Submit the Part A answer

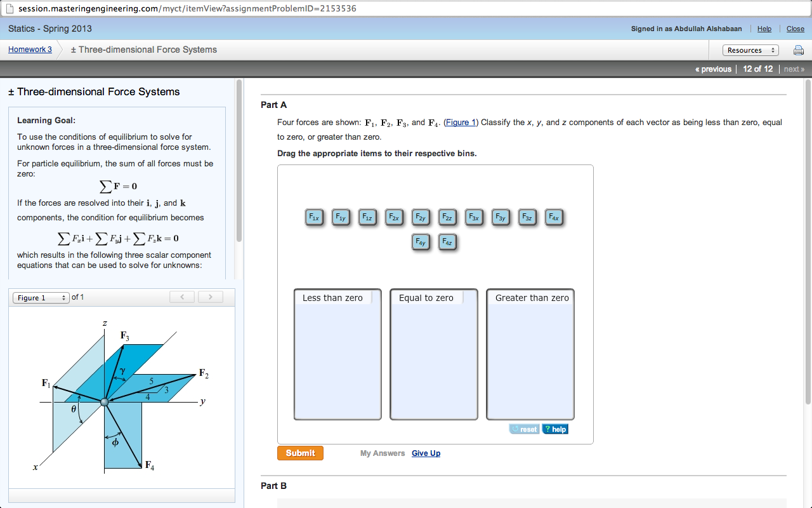pyautogui.click(x=300, y=453)
